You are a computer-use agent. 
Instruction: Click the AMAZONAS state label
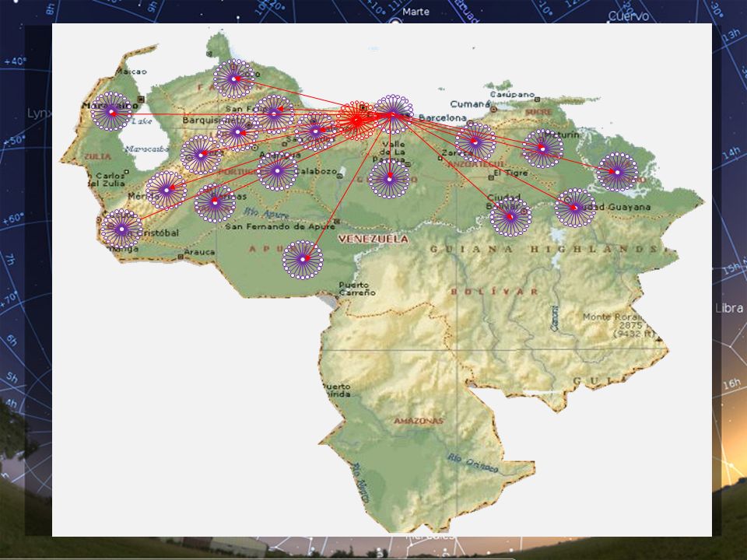click(x=419, y=421)
